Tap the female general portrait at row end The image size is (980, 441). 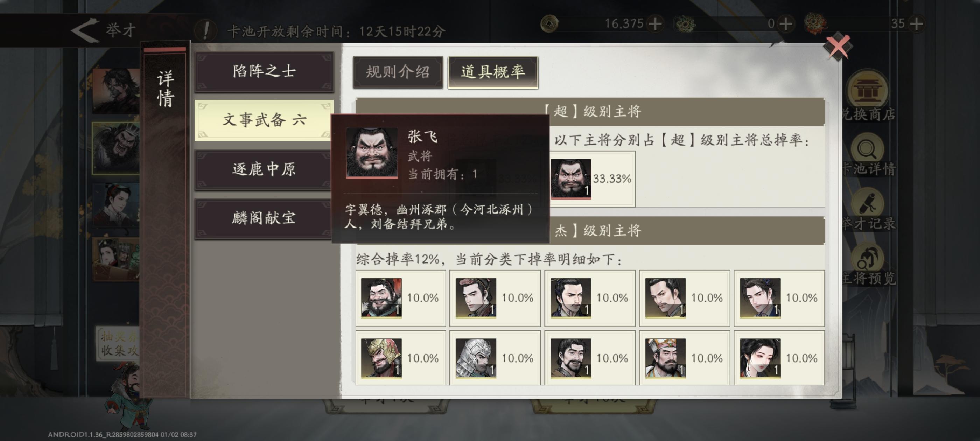[760, 358]
